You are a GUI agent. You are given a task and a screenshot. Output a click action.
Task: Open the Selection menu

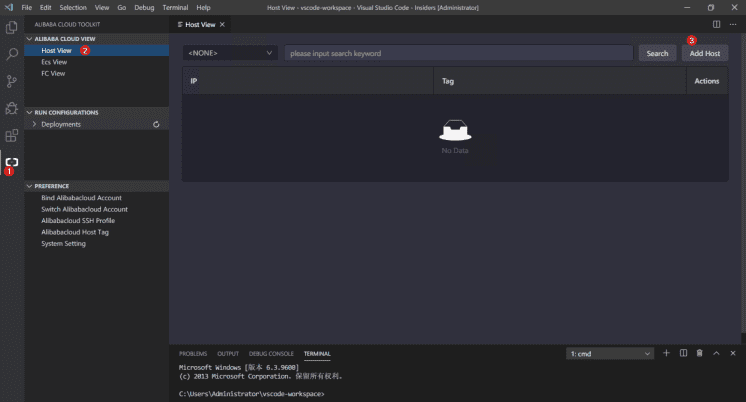pos(73,8)
